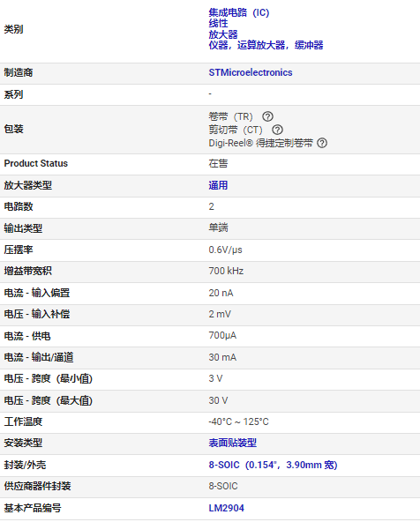Image resolution: width=420 pixels, height=522 pixels.
Task: Open the 8-SOIC (0.154", 3.90mm 宽) package link
Action: pos(273,465)
